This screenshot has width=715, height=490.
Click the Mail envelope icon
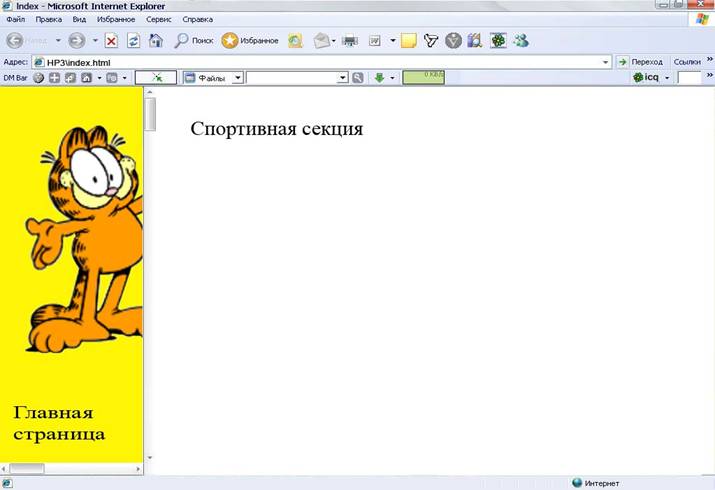[x=321, y=41]
